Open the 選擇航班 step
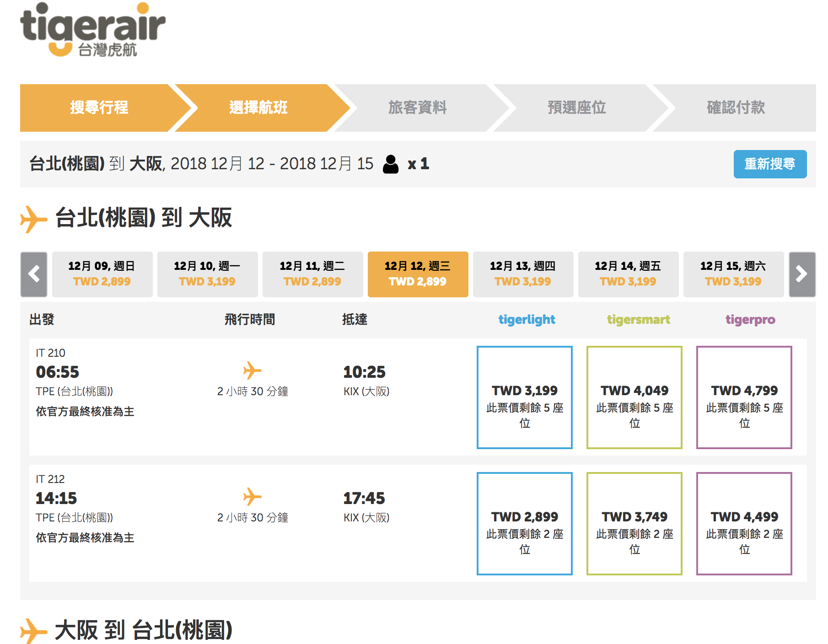Image resolution: width=828 pixels, height=644 pixels. 258,108
